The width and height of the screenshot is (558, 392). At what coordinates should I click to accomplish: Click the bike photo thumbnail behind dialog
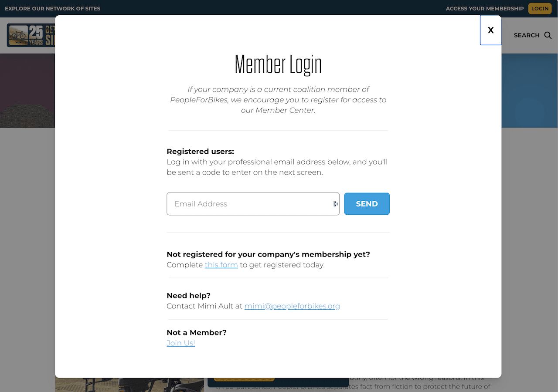pos(129,385)
